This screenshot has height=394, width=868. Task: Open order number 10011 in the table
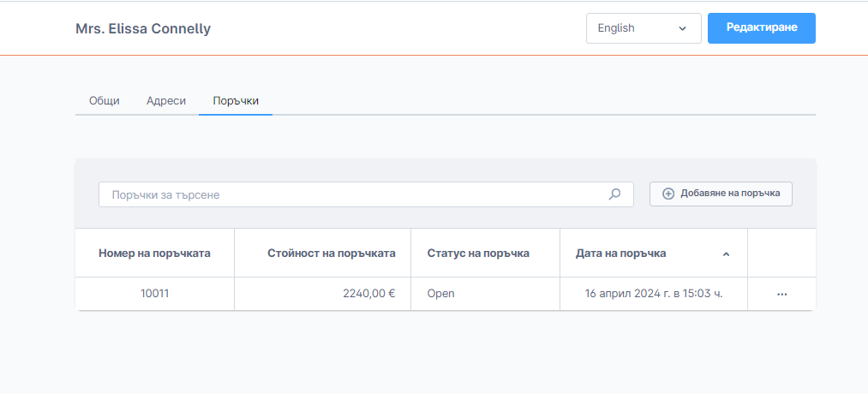[x=155, y=294]
